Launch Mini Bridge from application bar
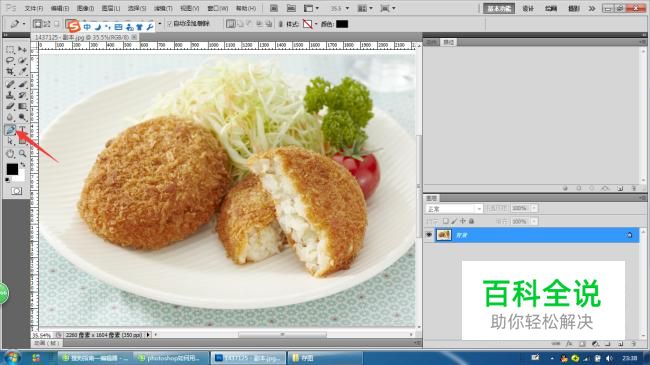This screenshot has height=365, width=650. 291,8
